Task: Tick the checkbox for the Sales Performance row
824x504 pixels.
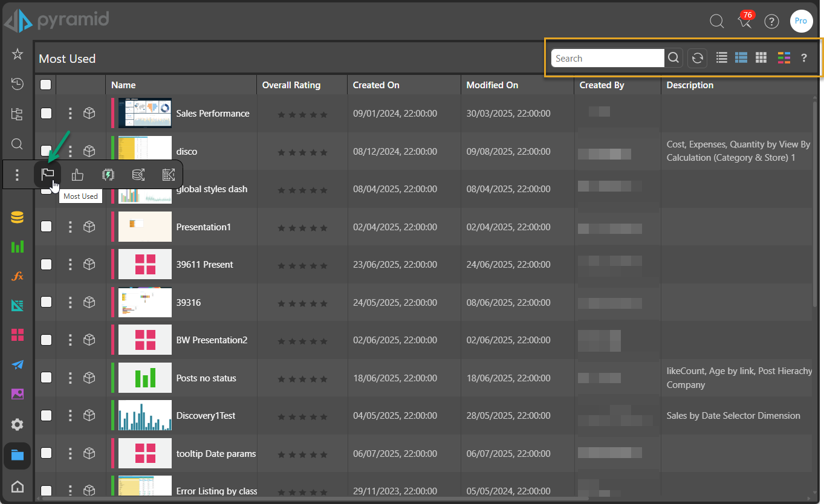Action: point(46,113)
